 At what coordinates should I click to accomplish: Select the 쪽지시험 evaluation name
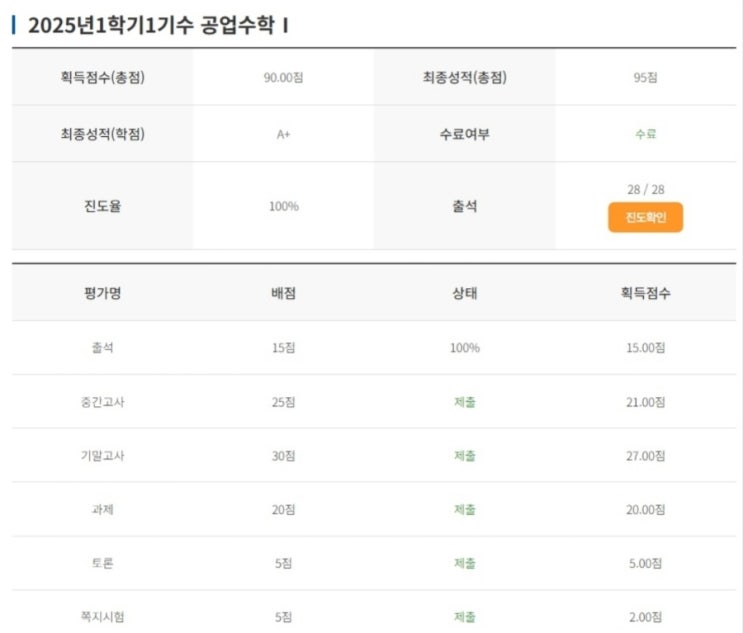click(102, 617)
